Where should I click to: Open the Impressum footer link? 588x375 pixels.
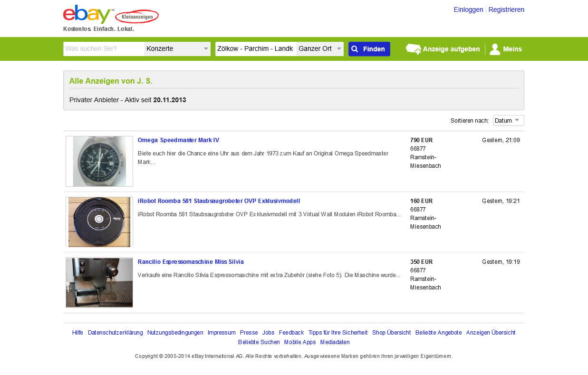222,333
